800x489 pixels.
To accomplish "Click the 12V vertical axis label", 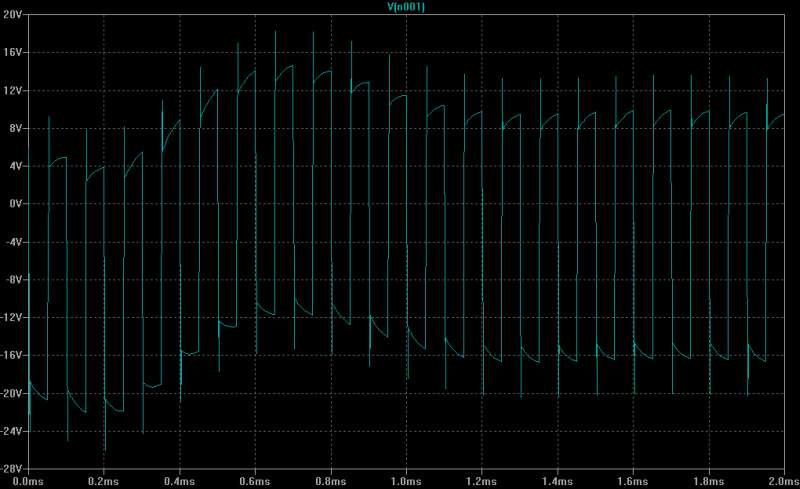I will 13,90.
